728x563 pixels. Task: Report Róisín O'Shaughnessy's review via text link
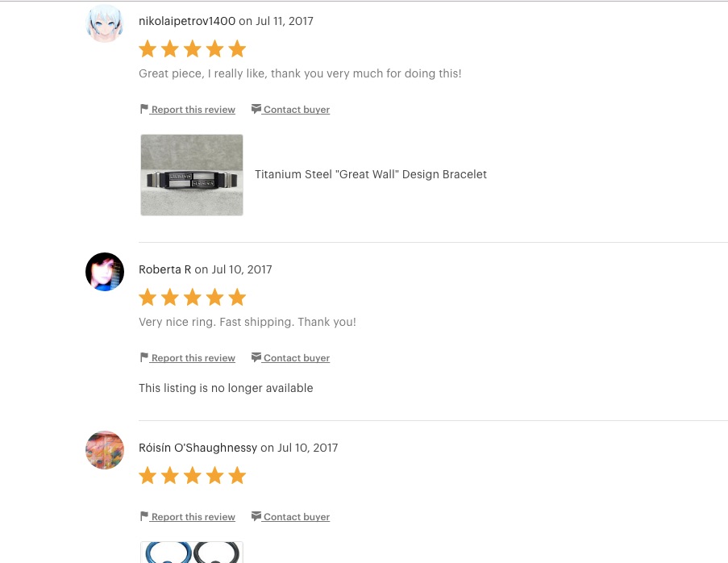tap(193, 517)
